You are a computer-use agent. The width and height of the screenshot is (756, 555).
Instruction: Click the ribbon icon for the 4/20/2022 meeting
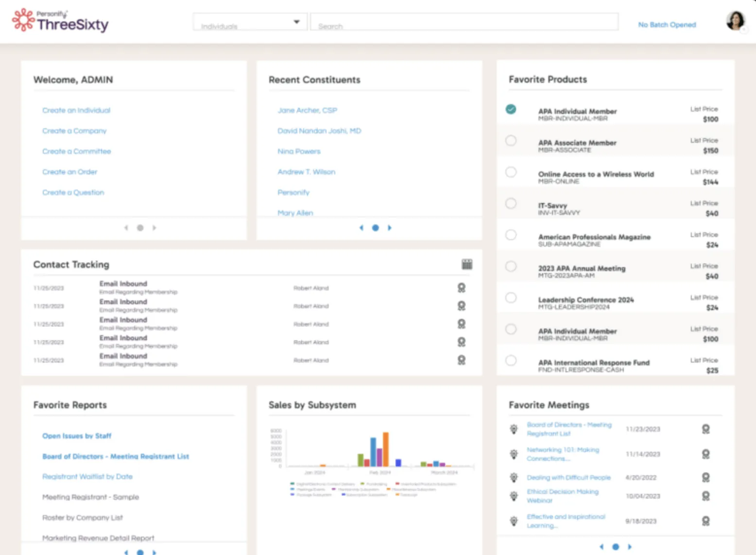click(706, 477)
